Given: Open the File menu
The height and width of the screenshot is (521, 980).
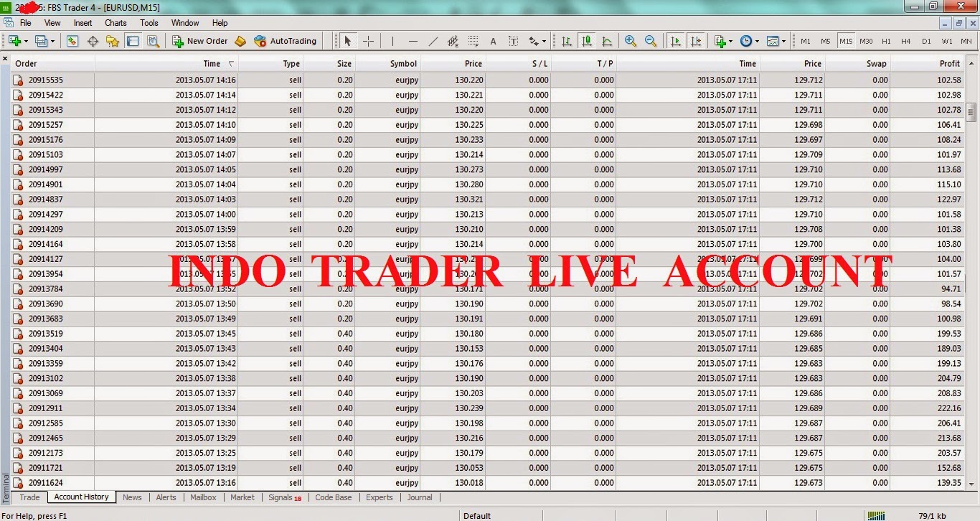Looking at the screenshot, I should pyautogui.click(x=26, y=23).
